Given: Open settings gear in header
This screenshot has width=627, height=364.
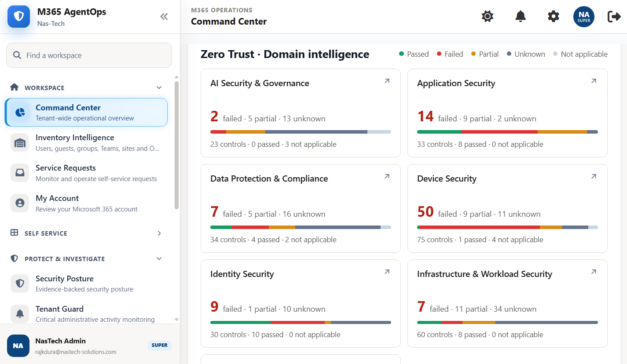Looking at the screenshot, I should [x=554, y=17].
